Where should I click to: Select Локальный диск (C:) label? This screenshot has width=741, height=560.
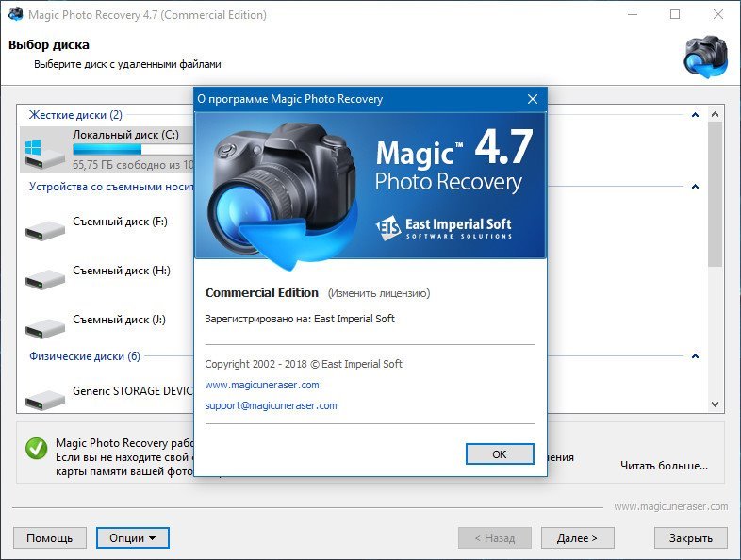[x=125, y=135]
